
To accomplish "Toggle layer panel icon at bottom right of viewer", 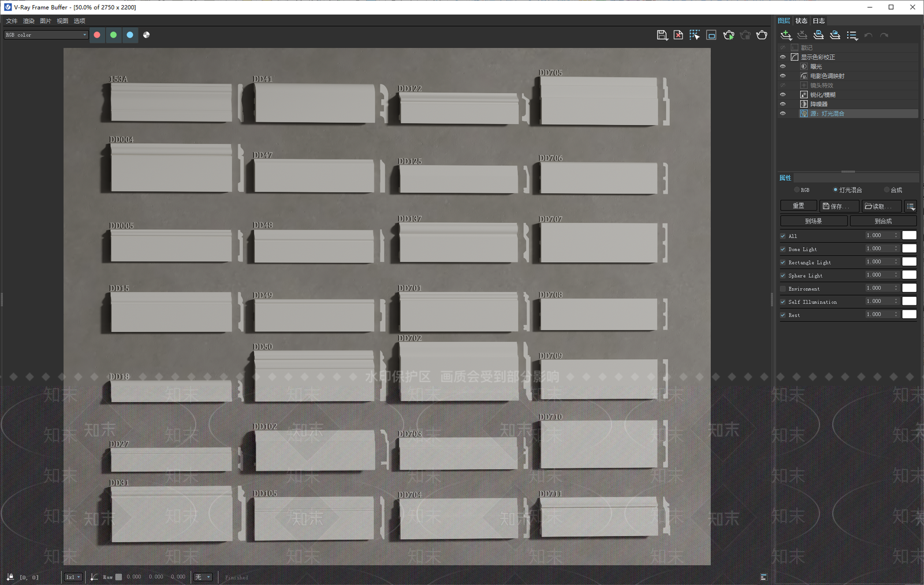I will click(x=763, y=577).
